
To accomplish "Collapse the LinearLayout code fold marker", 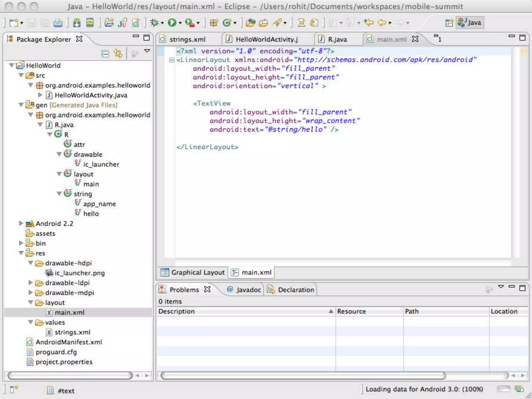I will (x=171, y=60).
